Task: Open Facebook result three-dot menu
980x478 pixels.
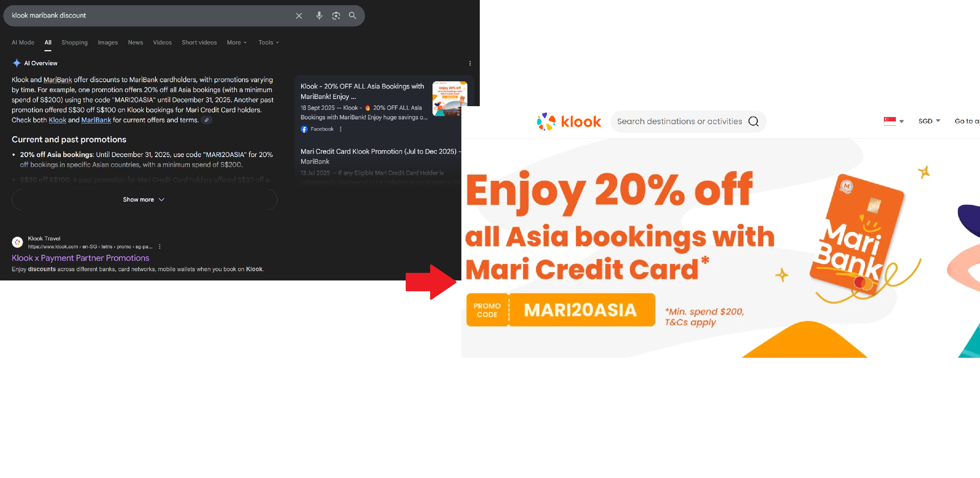Action: pyautogui.click(x=341, y=129)
